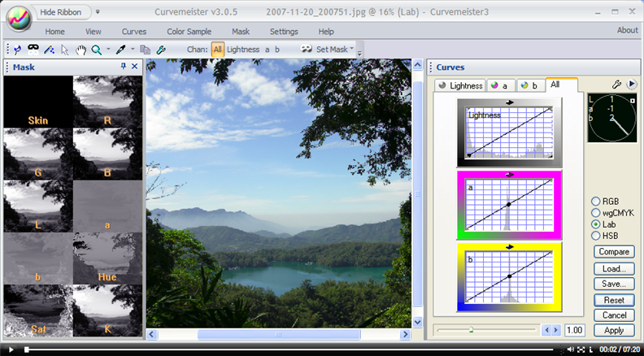The width and height of the screenshot is (644, 356).
Task: Close the Mask panel
Action: (x=134, y=66)
